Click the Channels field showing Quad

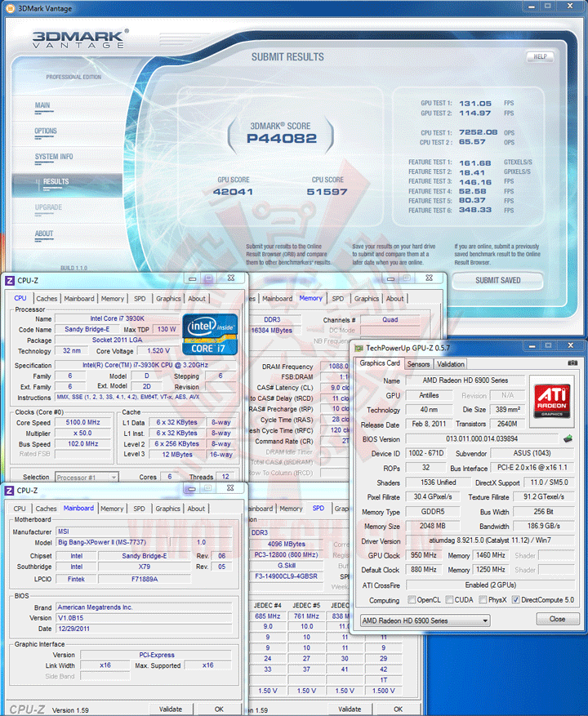coord(390,320)
